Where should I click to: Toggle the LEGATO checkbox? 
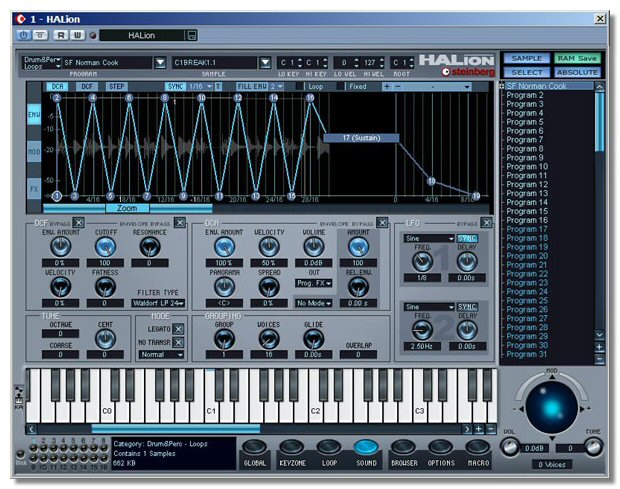point(178,329)
